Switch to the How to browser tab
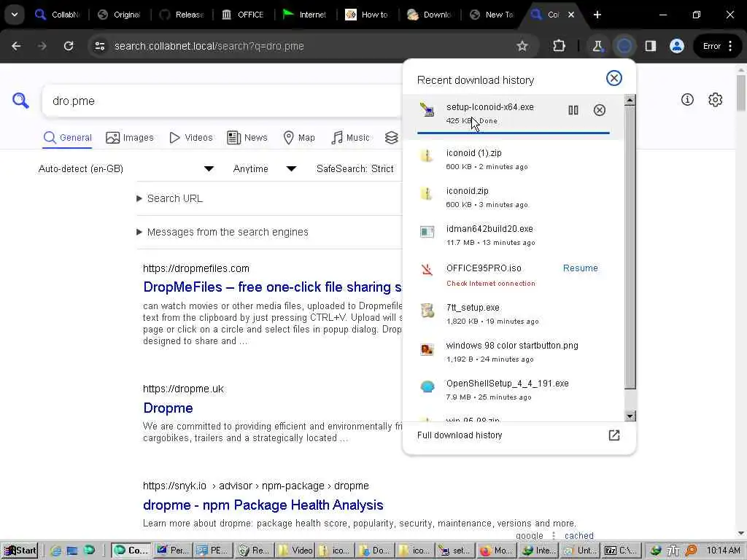747x560 pixels. tap(367, 15)
